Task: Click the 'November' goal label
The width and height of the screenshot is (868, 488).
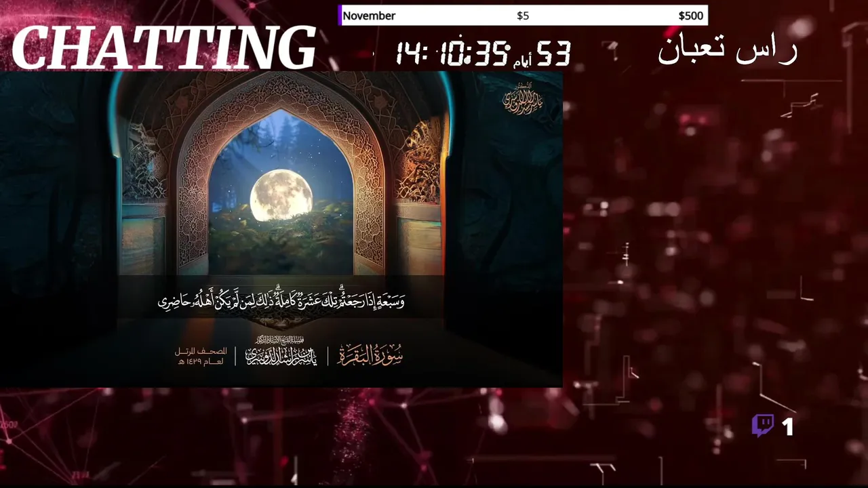Action: coord(369,16)
